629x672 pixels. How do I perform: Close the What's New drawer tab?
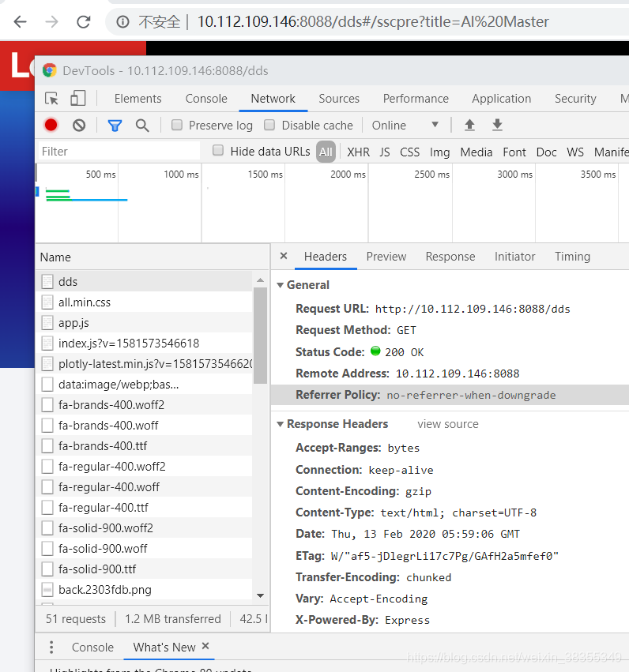[x=205, y=646]
